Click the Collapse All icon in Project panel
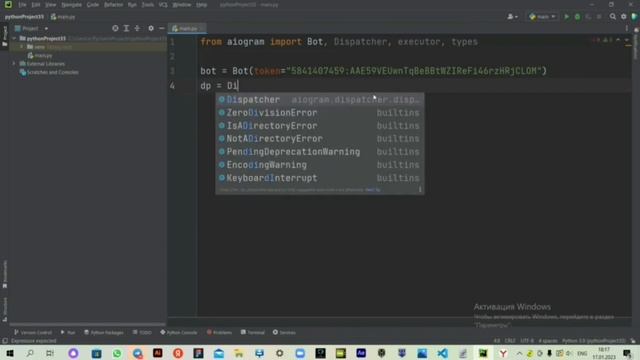The width and height of the screenshot is (640, 360). (137, 28)
